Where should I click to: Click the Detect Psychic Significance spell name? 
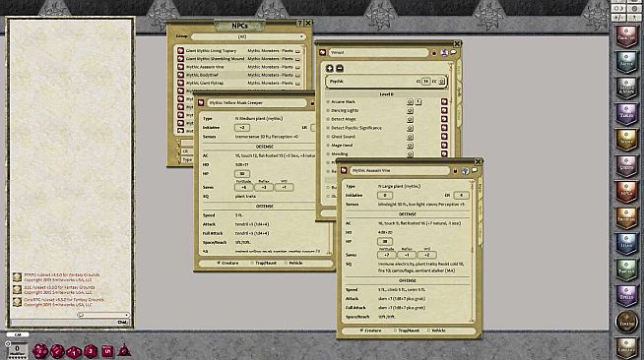356,128
